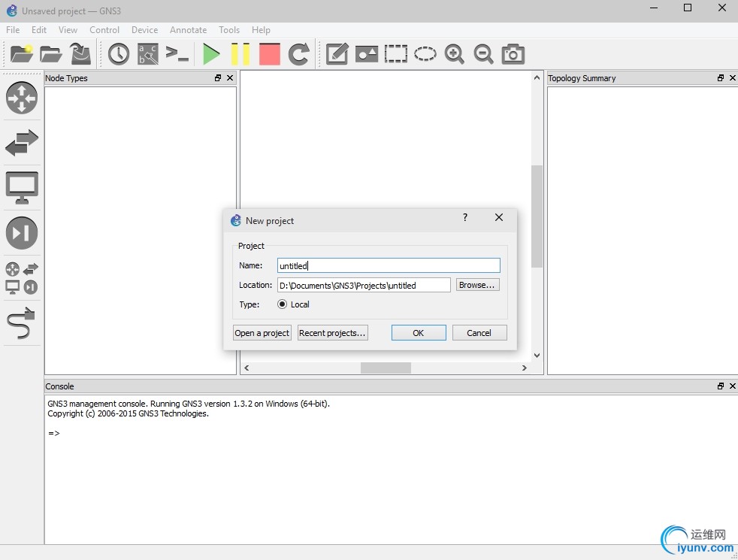Click the Save project as icon
This screenshot has width=738, height=560.
(x=80, y=53)
